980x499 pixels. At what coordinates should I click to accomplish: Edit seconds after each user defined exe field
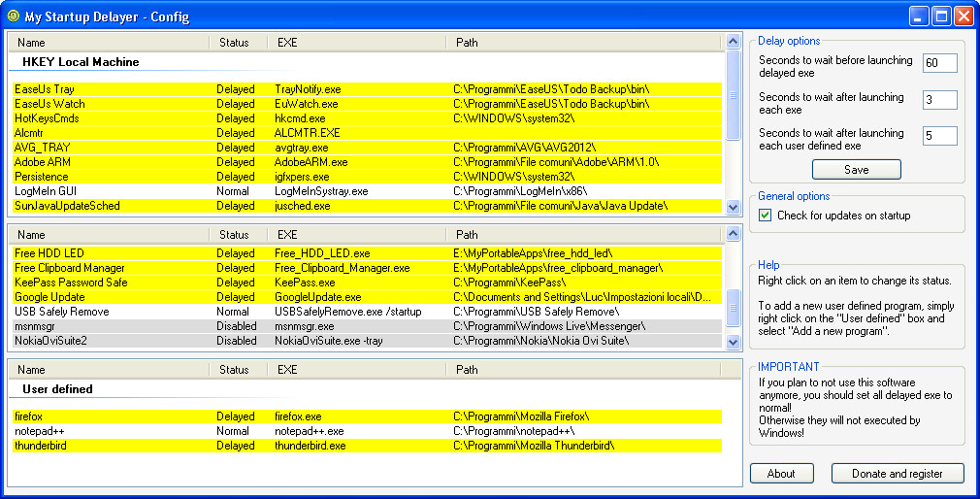click(x=939, y=136)
